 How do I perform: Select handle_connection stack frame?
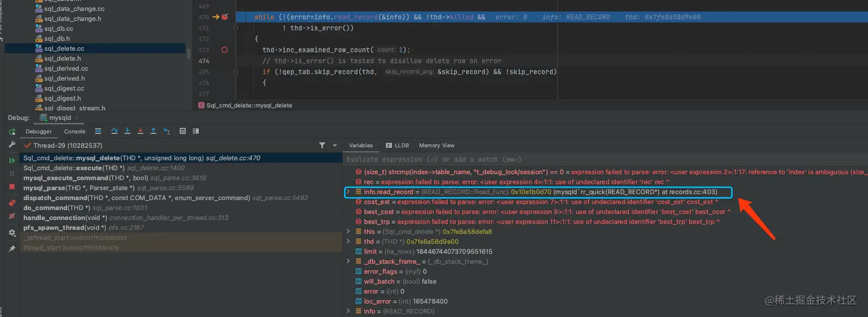pyautogui.click(x=180, y=218)
